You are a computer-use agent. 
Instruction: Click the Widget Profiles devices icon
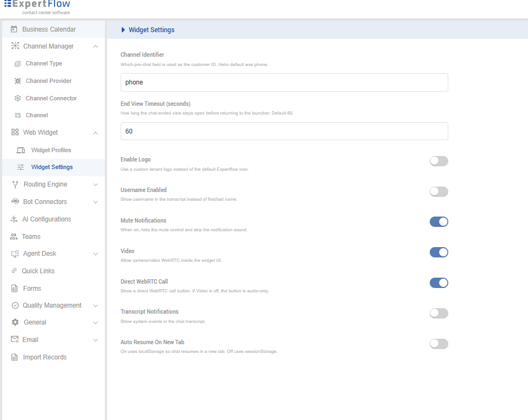[21, 151]
